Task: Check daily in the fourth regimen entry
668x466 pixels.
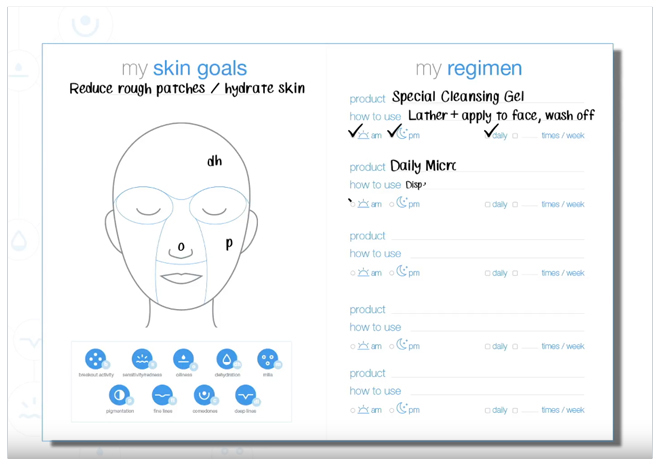Action: 487,346
